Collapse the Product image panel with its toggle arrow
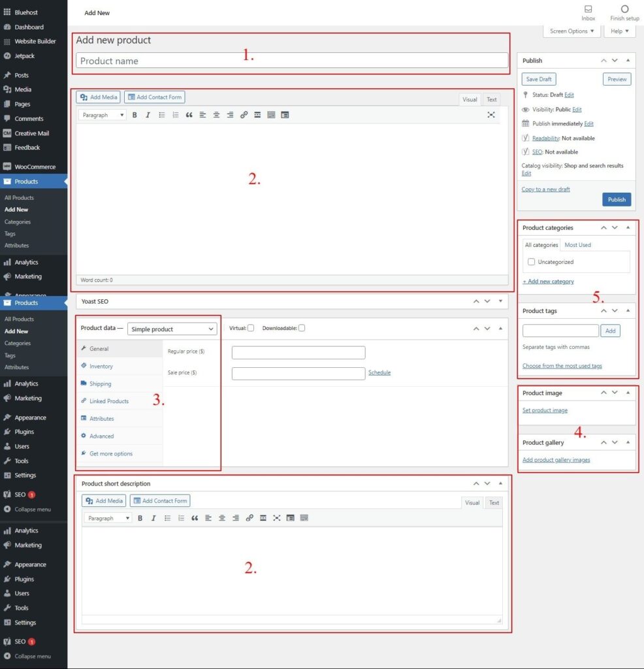This screenshot has height=669, width=644. pyautogui.click(x=628, y=393)
